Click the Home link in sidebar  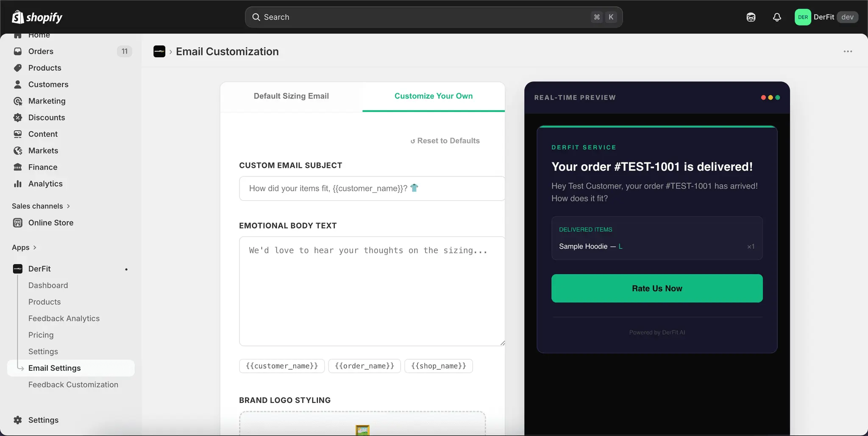click(39, 36)
